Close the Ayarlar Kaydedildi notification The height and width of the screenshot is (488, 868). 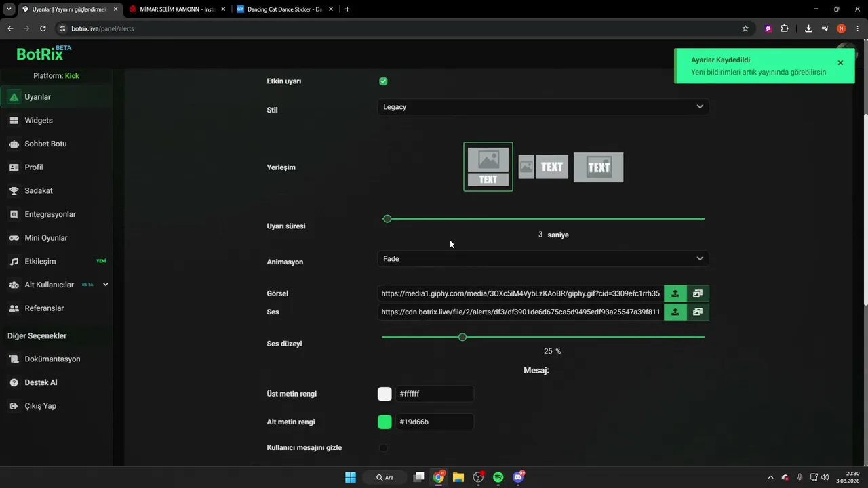[x=840, y=63]
